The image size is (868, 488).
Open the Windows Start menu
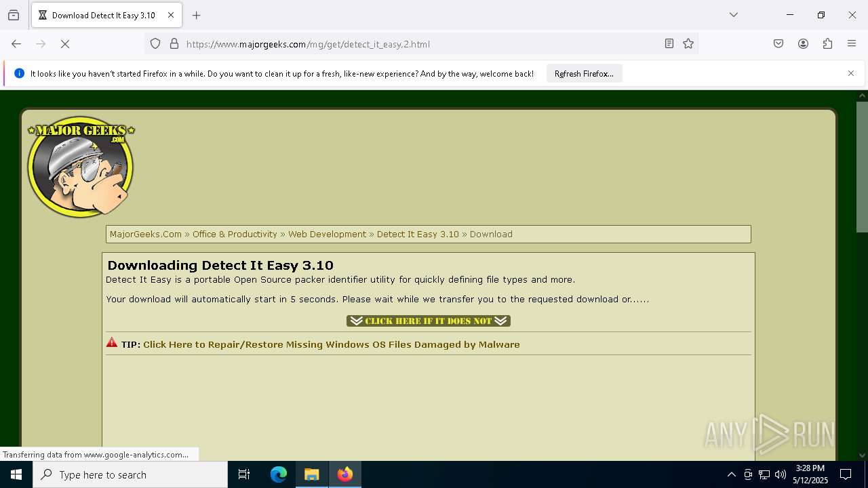point(16,474)
